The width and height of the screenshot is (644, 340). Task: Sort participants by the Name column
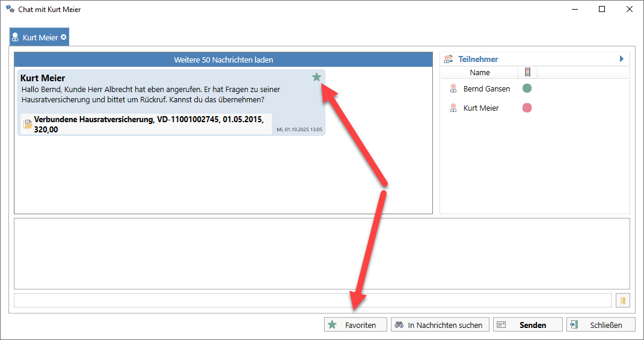pyautogui.click(x=479, y=73)
